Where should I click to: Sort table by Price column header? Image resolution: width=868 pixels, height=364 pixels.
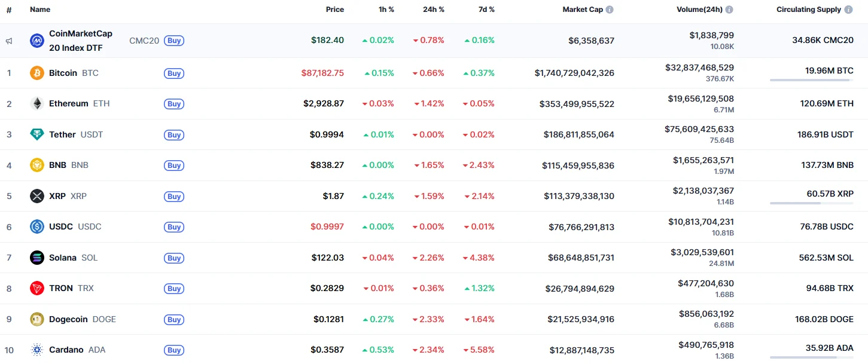tap(334, 10)
